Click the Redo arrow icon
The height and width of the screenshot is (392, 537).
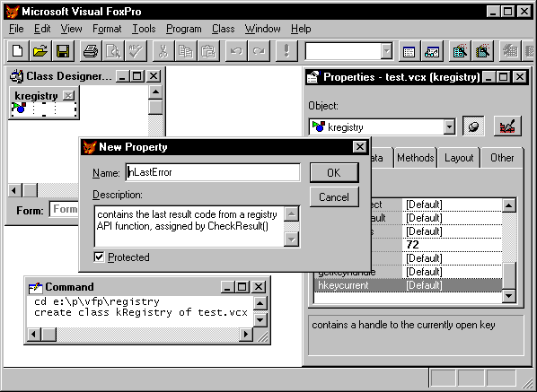pyautogui.click(x=259, y=51)
